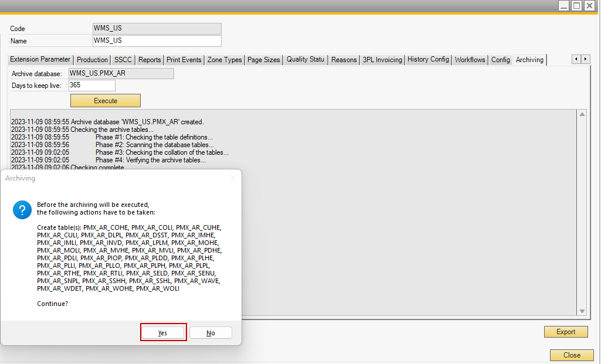Select the Config tab
Viewport: 601px width, 364px height.
click(501, 59)
